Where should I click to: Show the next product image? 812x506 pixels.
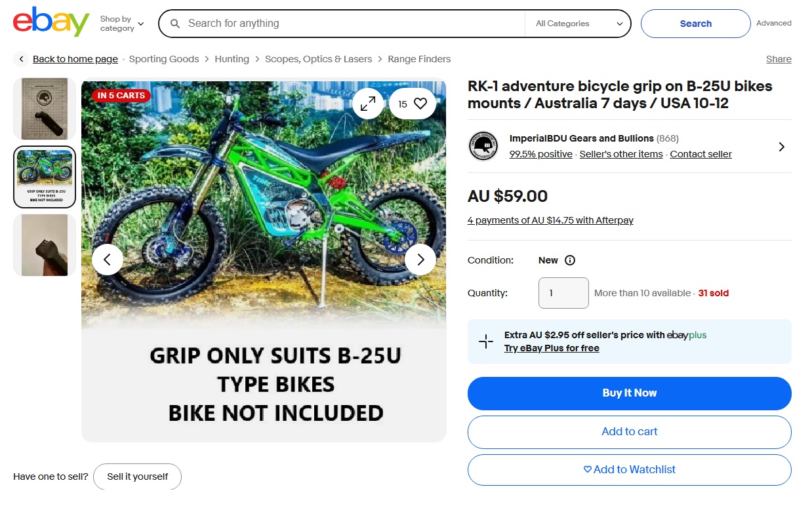[420, 260]
